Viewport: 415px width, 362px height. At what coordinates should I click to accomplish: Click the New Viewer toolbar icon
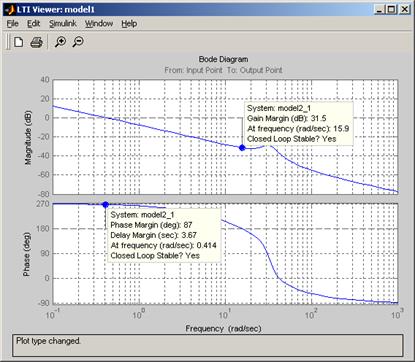18,42
